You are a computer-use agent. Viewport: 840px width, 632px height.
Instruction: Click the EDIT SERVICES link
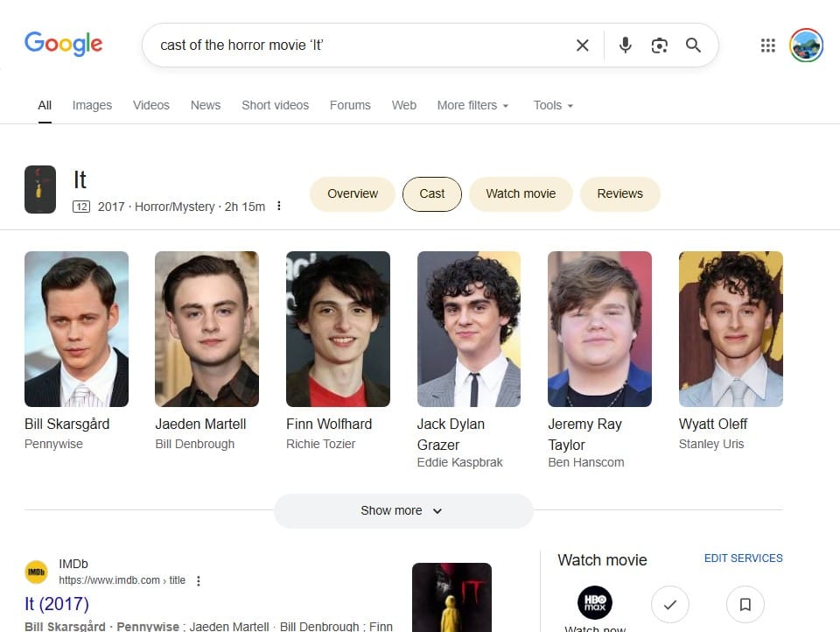pos(743,558)
